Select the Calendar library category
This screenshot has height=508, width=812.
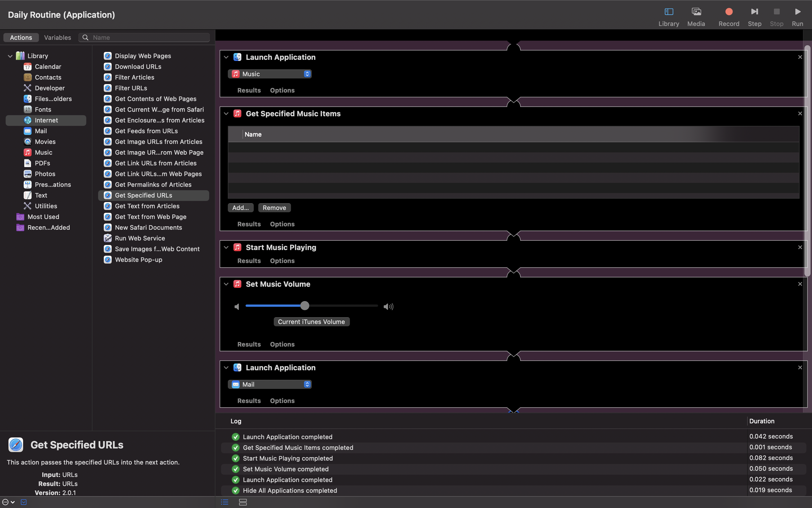pos(46,67)
